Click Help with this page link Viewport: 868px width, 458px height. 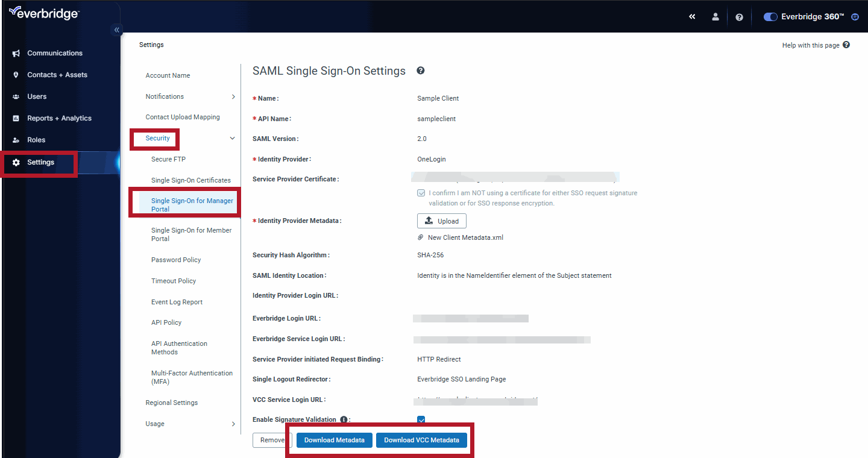click(811, 45)
